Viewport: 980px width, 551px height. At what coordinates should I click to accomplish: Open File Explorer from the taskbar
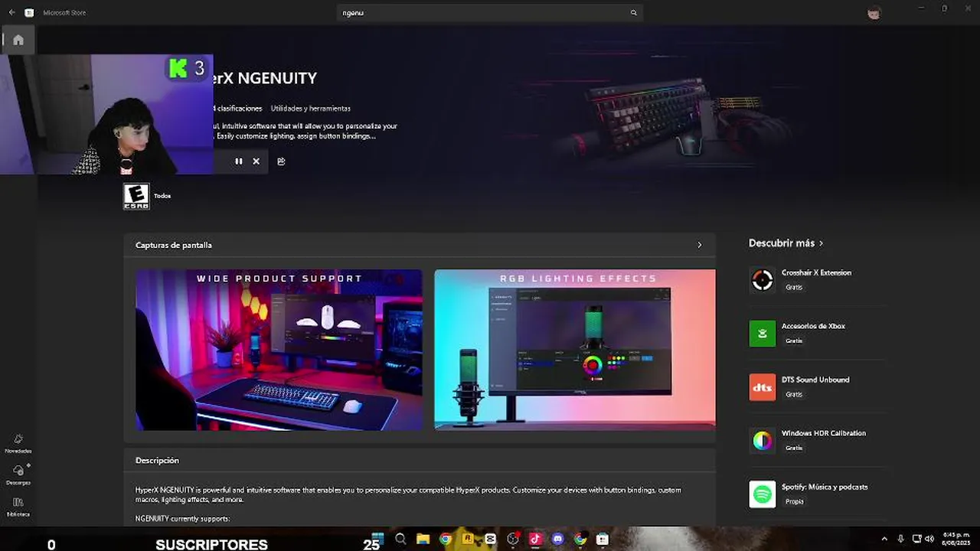coord(423,539)
